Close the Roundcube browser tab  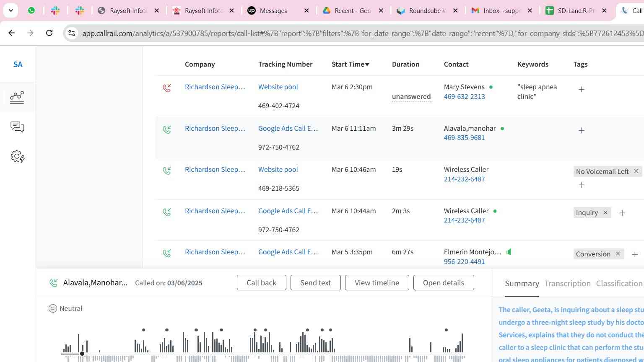pyautogui.click(x=455, y=10)
